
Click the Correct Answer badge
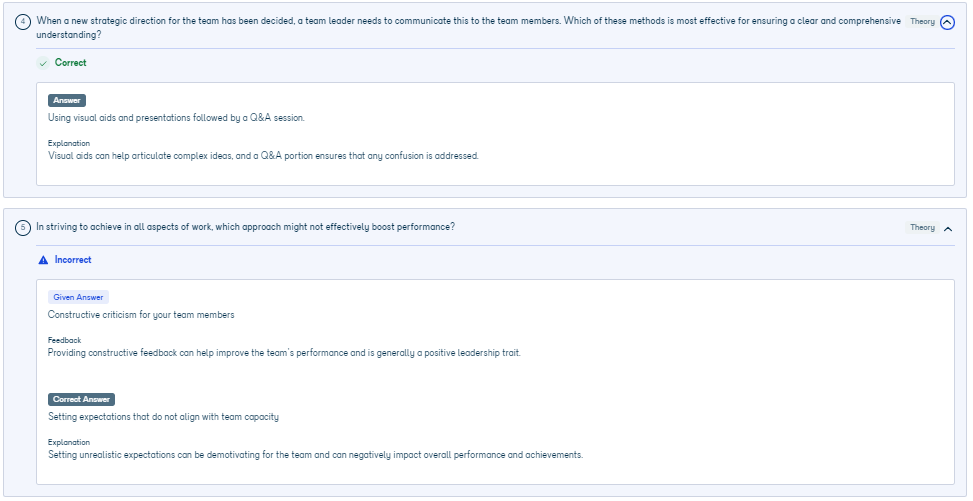[x=81, y=400]
